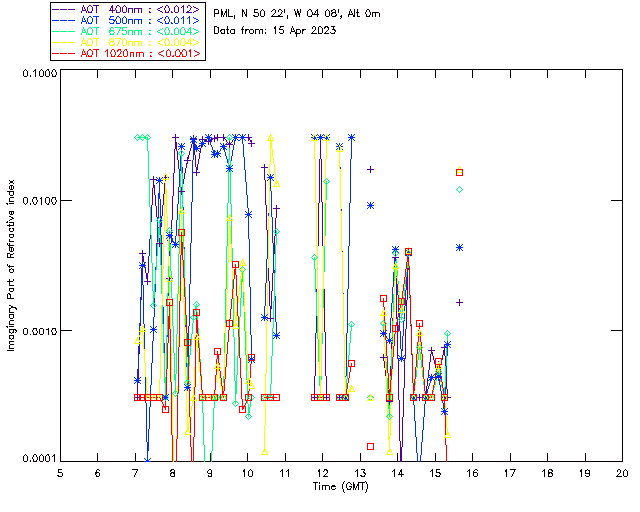
Task: Click the x-axis tick label 20
Action: (622, 473)
